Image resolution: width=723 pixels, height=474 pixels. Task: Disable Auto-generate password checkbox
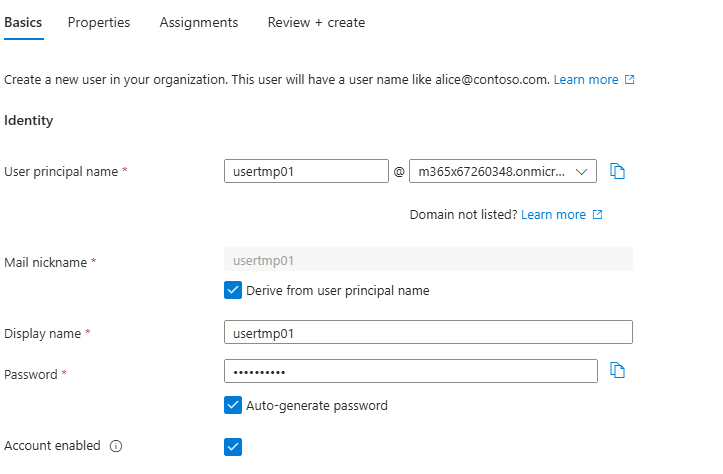(233, 405)
